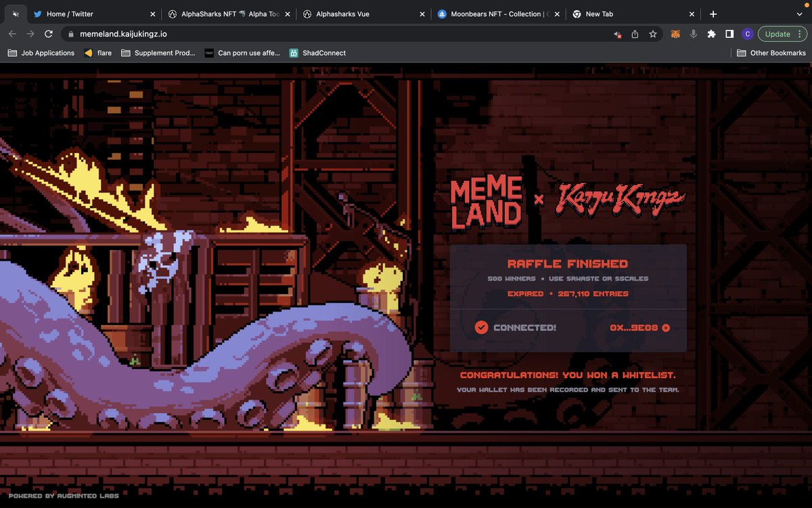Bookmark this page with the star icon
The image size is (812, 508).
point(653,34)
